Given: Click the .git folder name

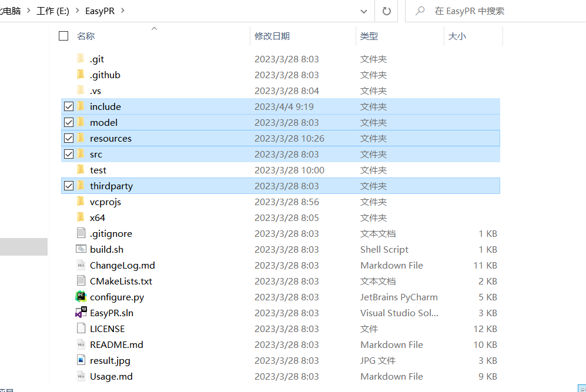Looking at the screenshot, I should (97, 59).
